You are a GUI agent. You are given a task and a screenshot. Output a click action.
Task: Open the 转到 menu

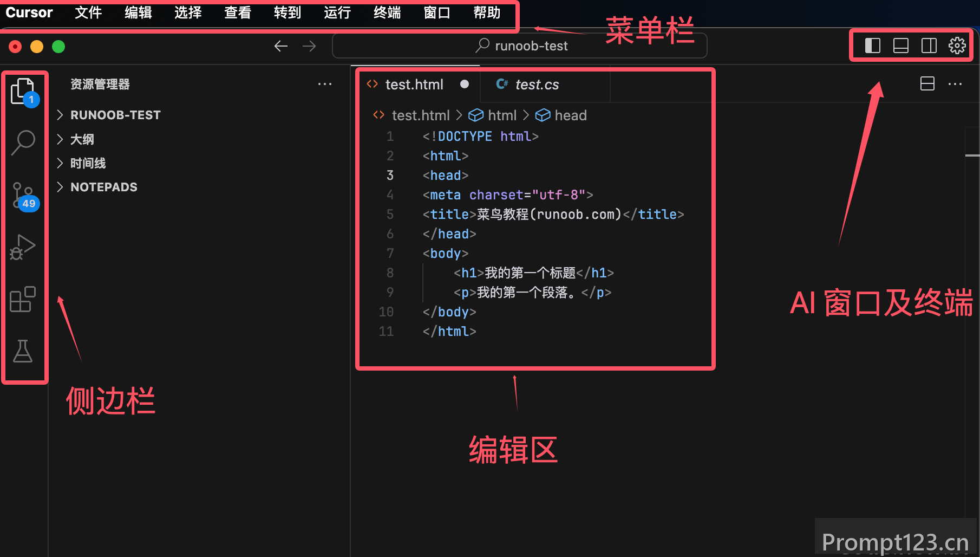[288, 12]
